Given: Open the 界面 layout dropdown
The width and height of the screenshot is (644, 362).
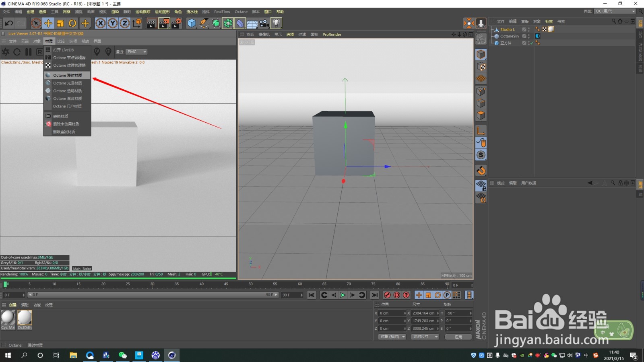Looking at the screenshot, I should pyautogui.click(x=615, y=11).
